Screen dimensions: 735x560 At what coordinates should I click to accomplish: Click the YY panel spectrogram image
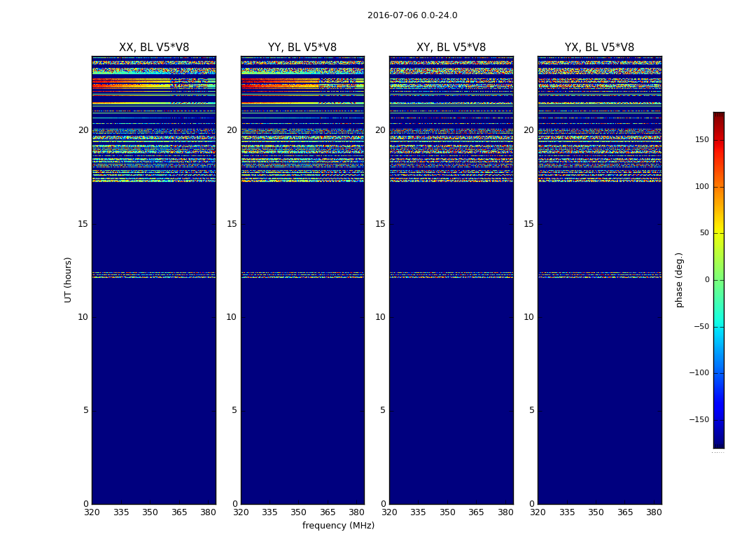[x=302, y=280]
